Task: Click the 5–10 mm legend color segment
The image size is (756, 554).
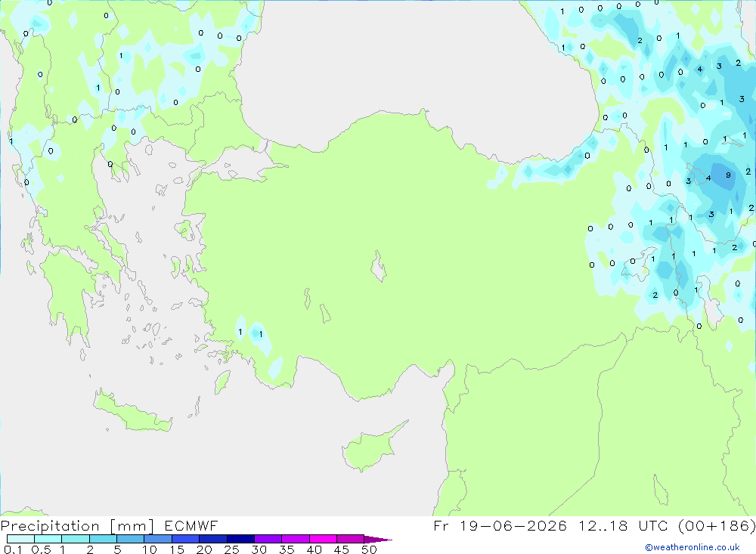Action: point(131,539)
